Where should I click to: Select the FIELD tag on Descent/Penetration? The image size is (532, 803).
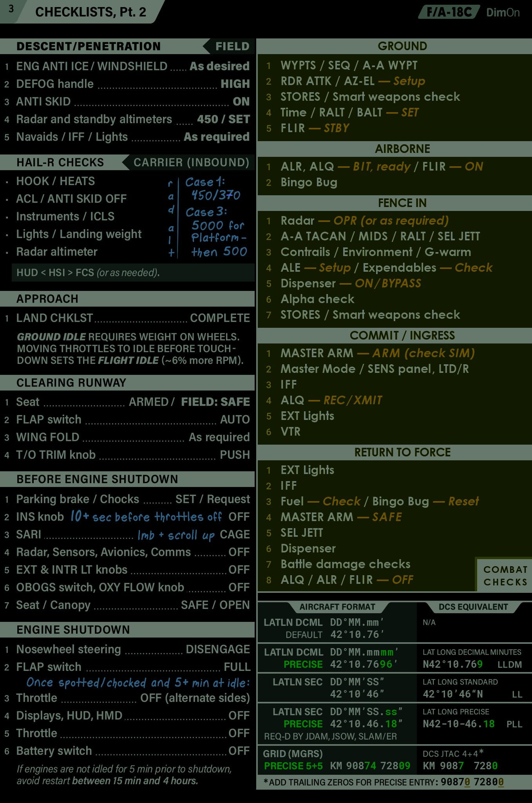coord(232,46)
